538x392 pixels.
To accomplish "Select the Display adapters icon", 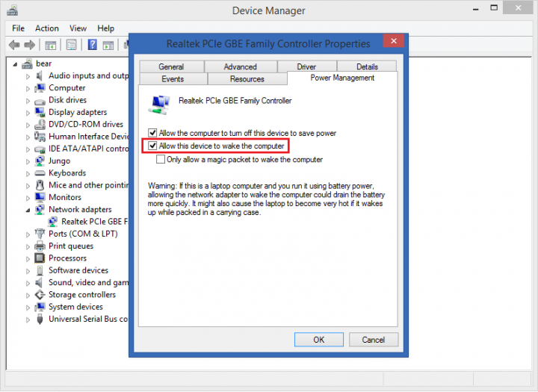I will pyautogui.click(x=40, y=112).
